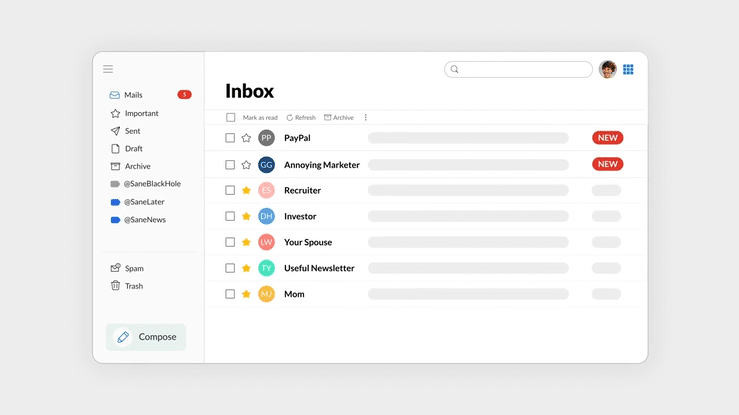
Task: Click the user profile avatar
Action: tap(608, 70)
